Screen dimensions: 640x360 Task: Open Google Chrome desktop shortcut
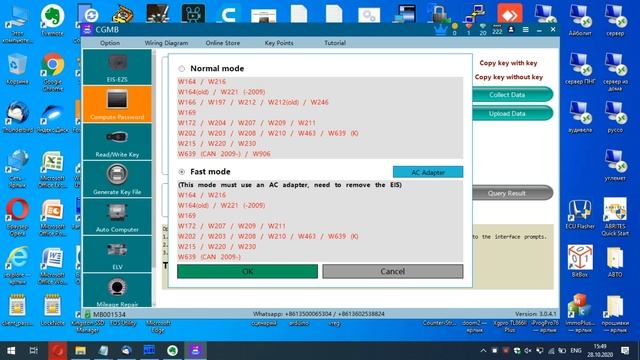click(52, 72)
